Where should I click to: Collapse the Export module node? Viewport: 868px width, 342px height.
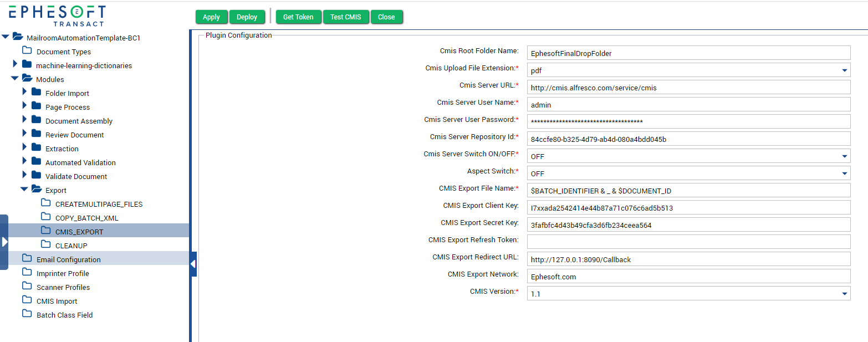pos(24,190)
